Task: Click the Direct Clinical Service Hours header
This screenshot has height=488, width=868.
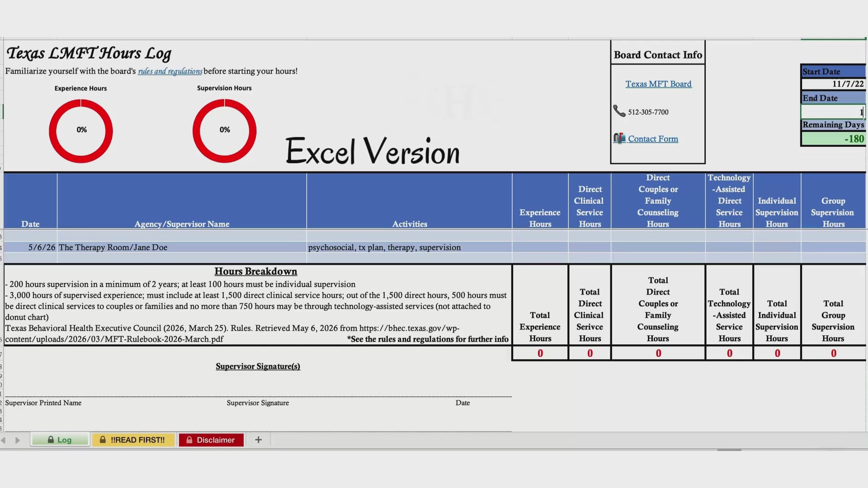Action: (x=590, y=201)
